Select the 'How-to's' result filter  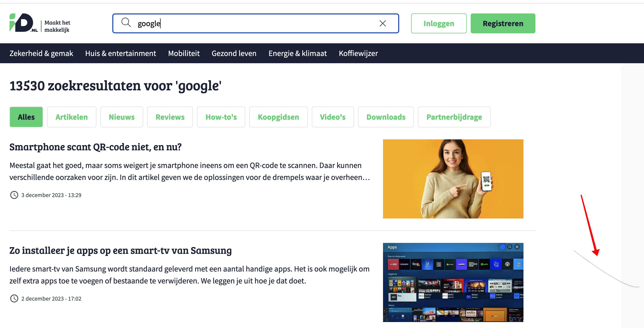tap(221, 117)
